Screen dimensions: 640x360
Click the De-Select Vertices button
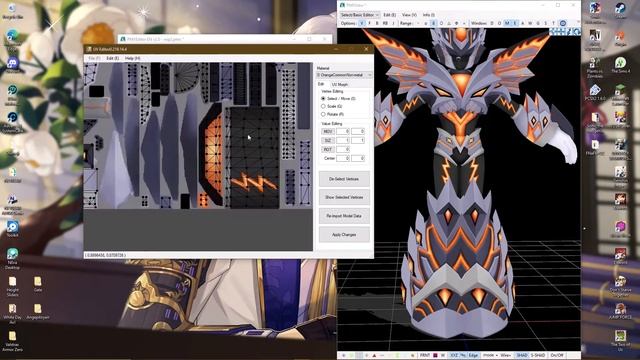(x=344, y=179)
